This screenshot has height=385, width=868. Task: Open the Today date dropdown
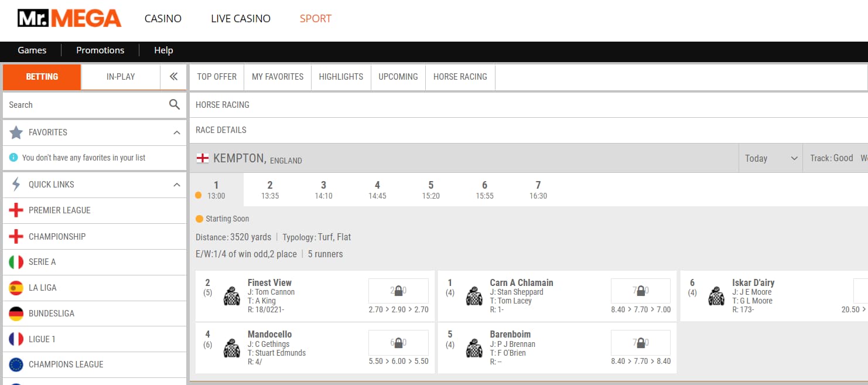click(771, 158)
